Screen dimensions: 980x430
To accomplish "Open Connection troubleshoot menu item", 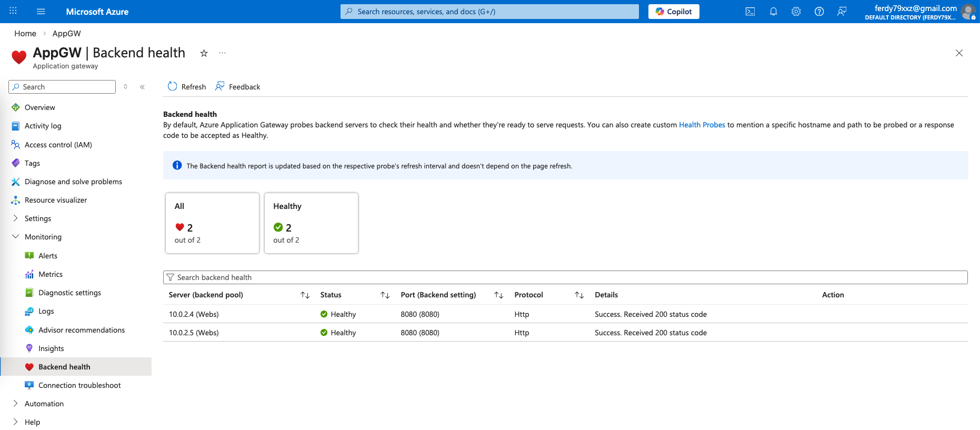I will 79,385.
